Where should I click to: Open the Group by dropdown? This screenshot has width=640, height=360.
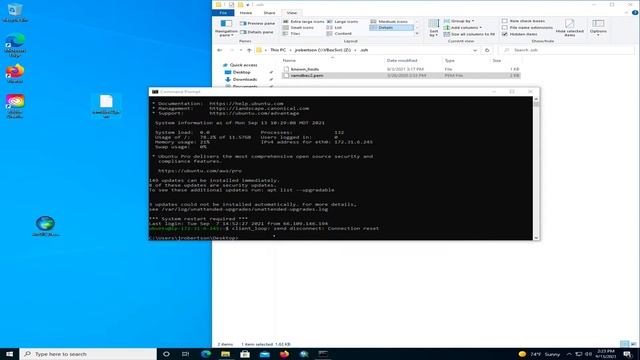[x=459, y=21]
